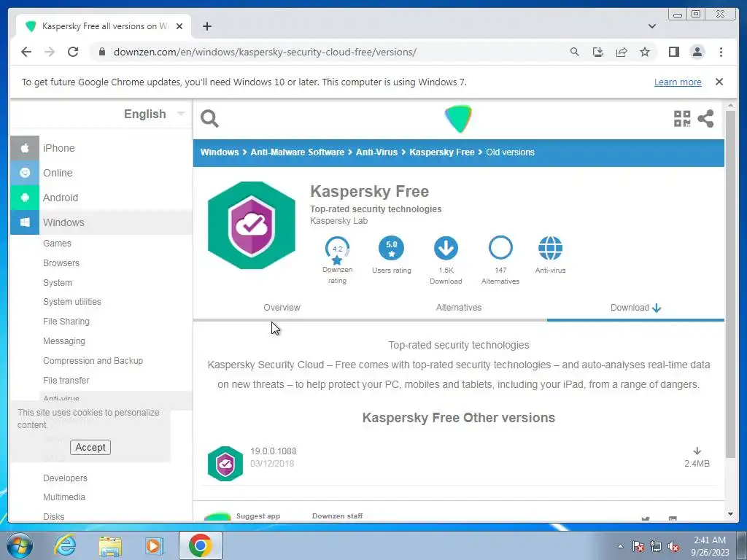Click the share icon in page header
This screenshot has width=747, height=560.
point(705,119)
